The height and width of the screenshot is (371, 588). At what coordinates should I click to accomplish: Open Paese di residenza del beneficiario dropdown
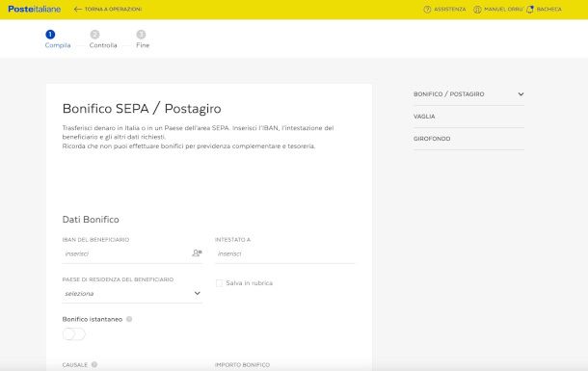(x=132, y=293)
